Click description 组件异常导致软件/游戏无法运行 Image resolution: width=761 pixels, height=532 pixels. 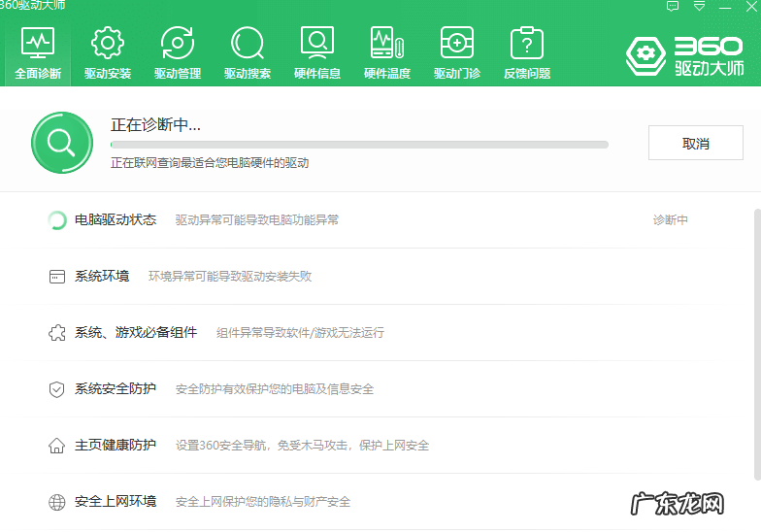(300, 332)
